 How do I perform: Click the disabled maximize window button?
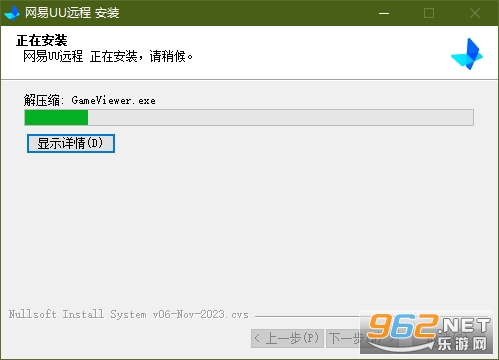click(x=429, y=13)
